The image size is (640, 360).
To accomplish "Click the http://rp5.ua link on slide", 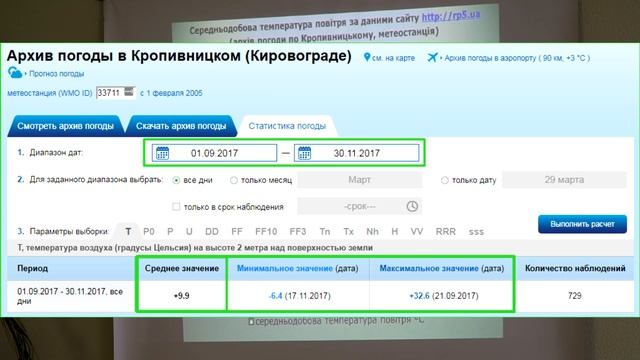I will click(x=451, y=16).
